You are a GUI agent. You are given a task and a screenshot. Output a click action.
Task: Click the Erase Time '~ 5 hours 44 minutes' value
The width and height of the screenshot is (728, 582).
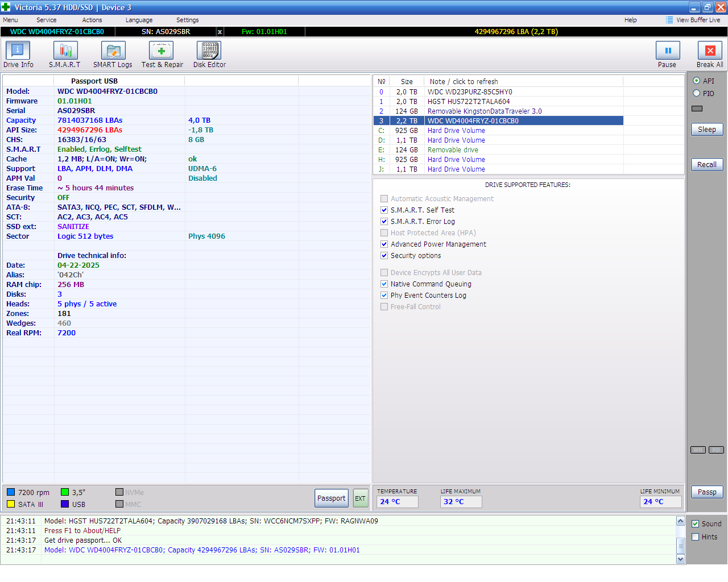(x=96, y=188)
